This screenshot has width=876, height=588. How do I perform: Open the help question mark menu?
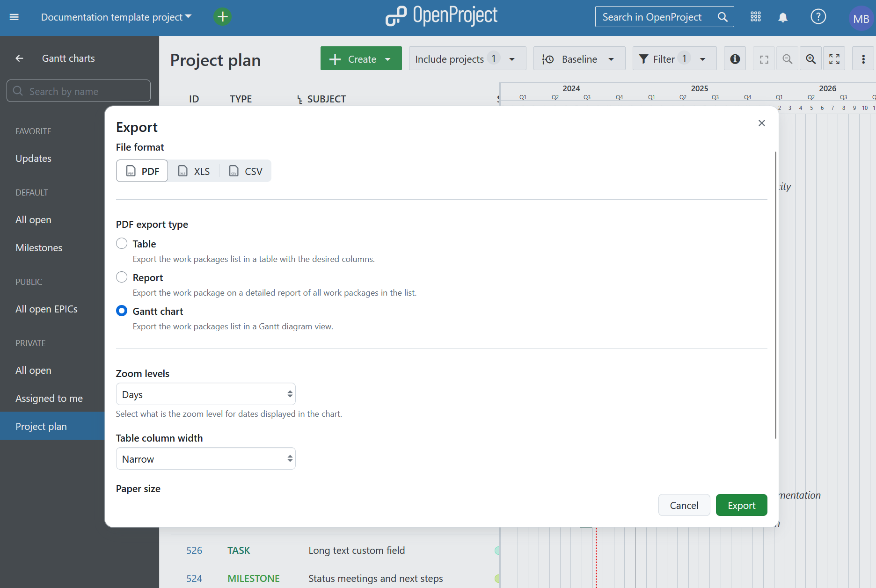(818, 17)
